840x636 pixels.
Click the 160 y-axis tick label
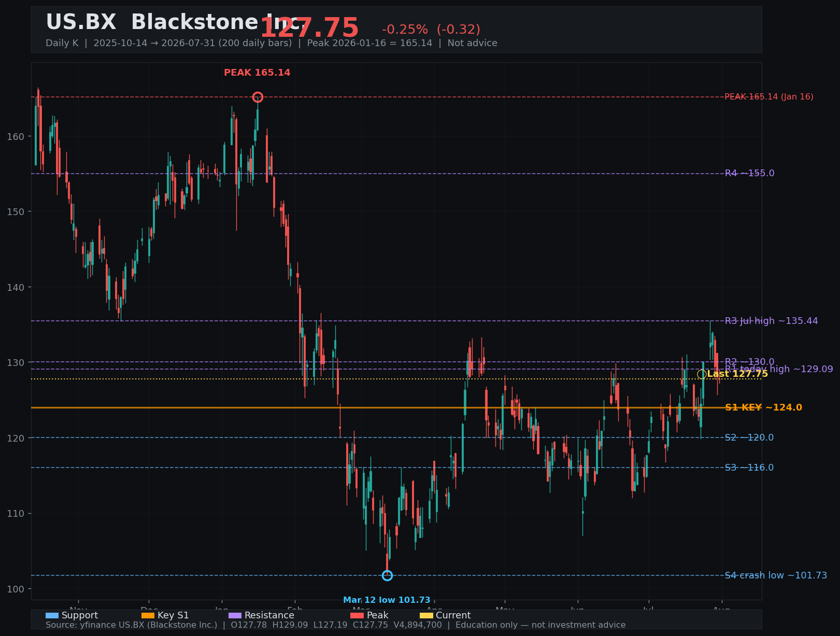coord(16,136)
